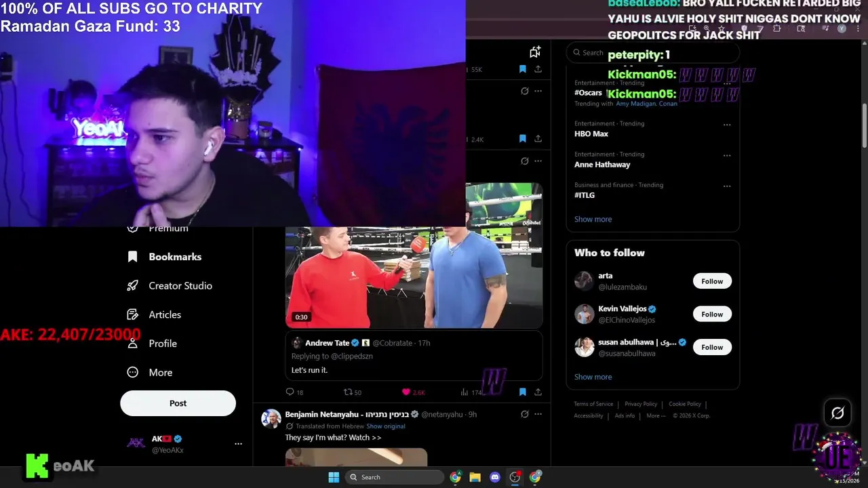Image resolution: width=868 pixels, height=488 pixels.
Task: Click 'Show more' under trending topics
Action: pyautogui.click(x=593, y=219)
